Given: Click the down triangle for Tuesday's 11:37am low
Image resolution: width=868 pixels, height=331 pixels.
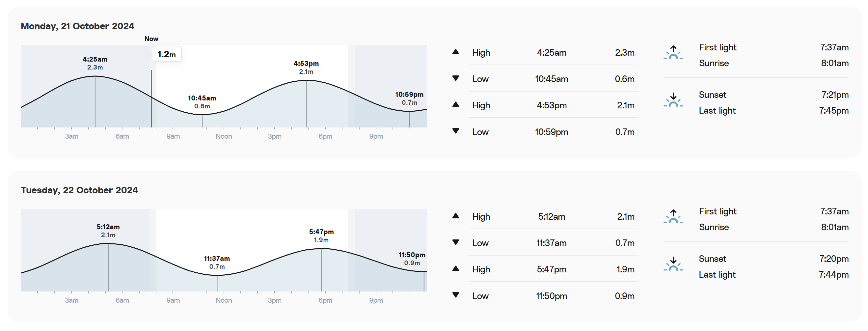Looking at the screenshot, I should (455, 242).
